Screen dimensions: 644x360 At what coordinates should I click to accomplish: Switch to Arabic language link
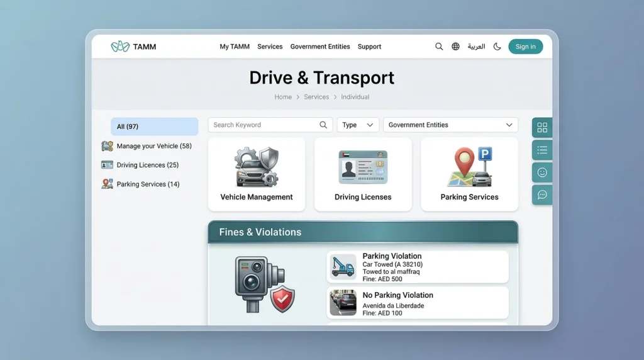pyautogui.click(x=476, y=47)
